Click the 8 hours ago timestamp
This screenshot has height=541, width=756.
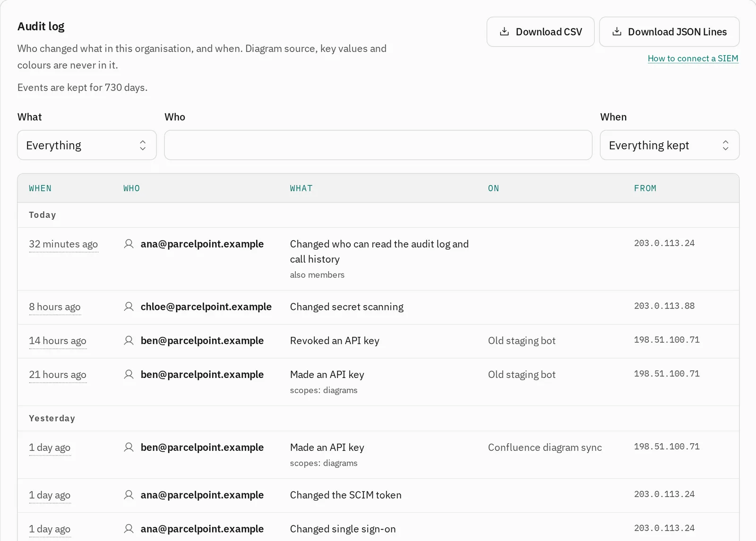tap(55, 307)
